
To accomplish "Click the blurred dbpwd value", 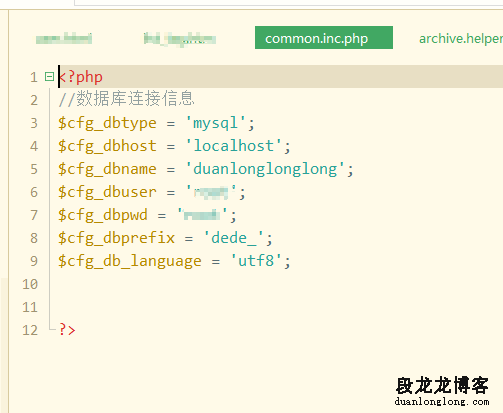I will [x=202, y=215].
